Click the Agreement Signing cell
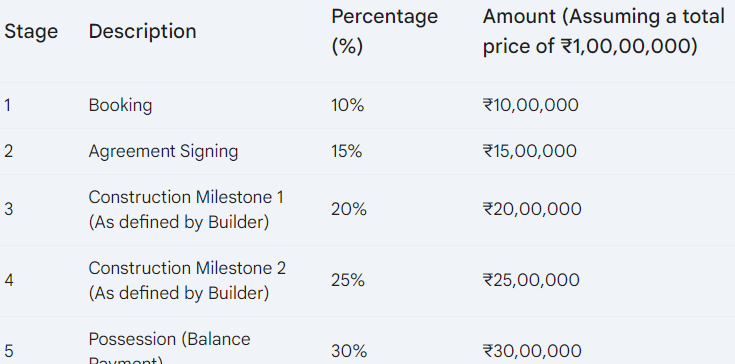 click(163, 151)
